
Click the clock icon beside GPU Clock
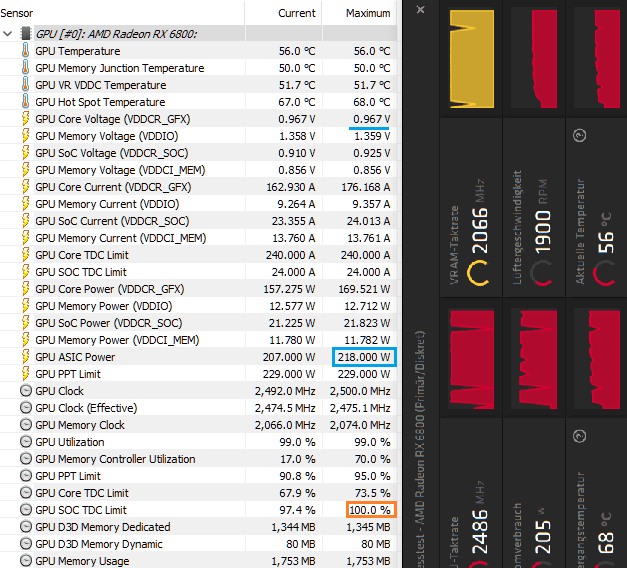(x=26, y=391)
